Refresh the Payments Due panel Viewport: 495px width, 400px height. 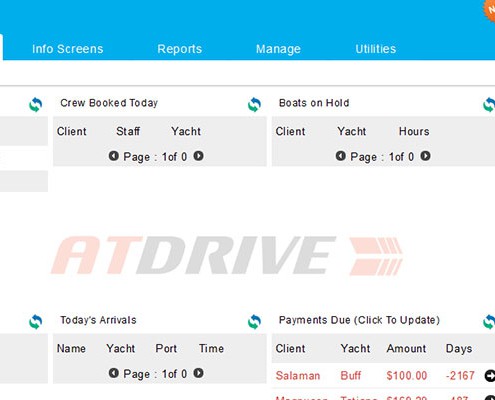click(x=489, y=322)
